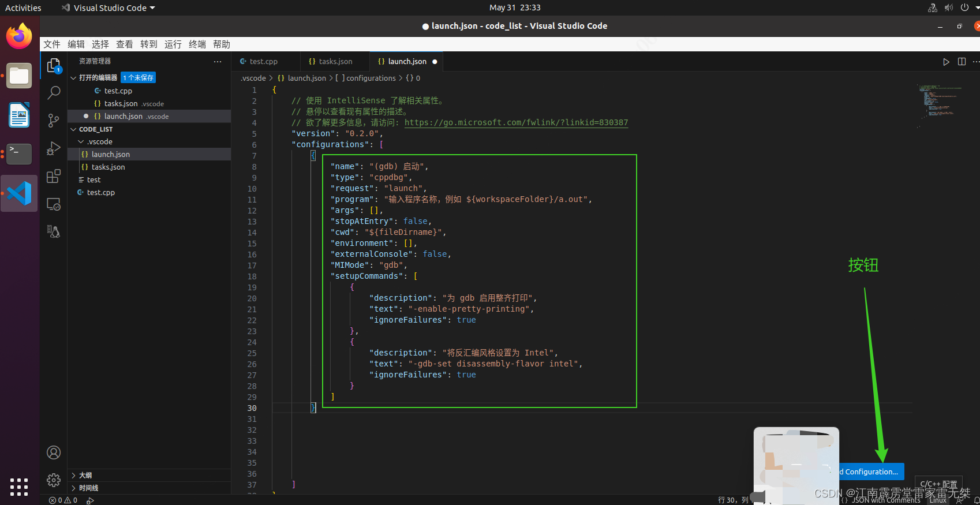Focus Visual Studio Code in the dock
This screenshot has width=980, height=505.
tap(19, 193)
